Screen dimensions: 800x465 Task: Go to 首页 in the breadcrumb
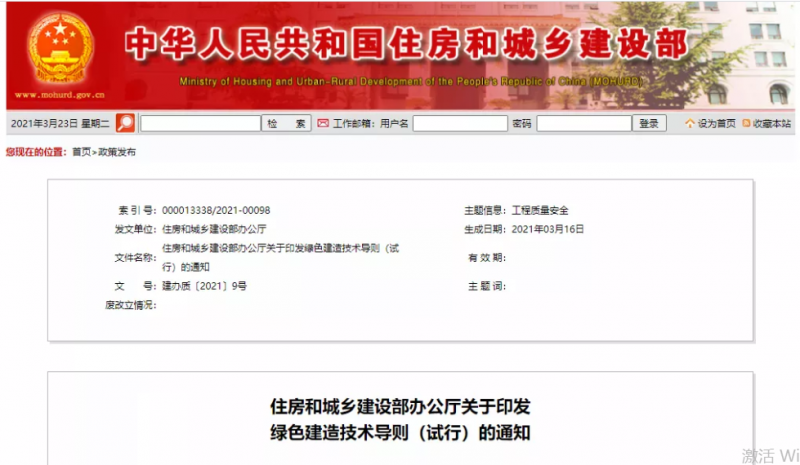(80, 152)
